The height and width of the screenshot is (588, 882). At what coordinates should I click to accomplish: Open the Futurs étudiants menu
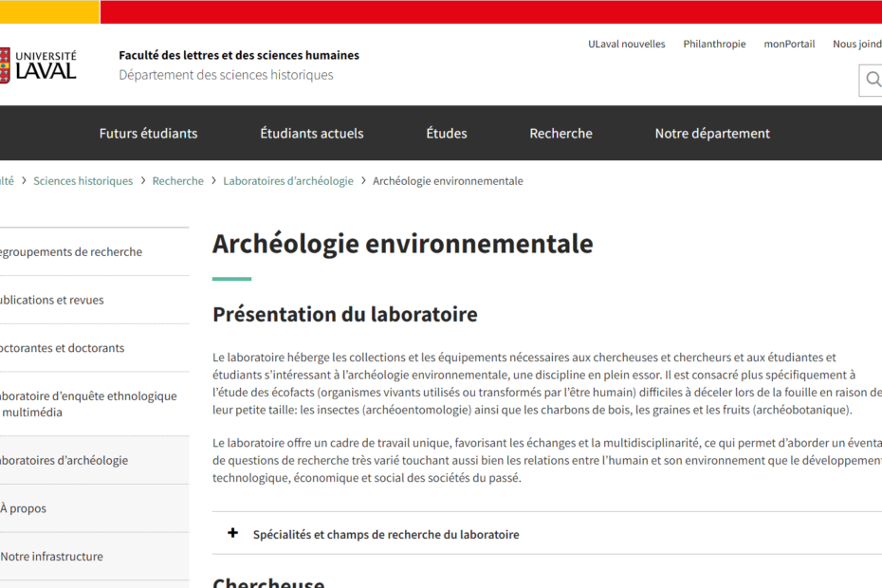[148, 133]
